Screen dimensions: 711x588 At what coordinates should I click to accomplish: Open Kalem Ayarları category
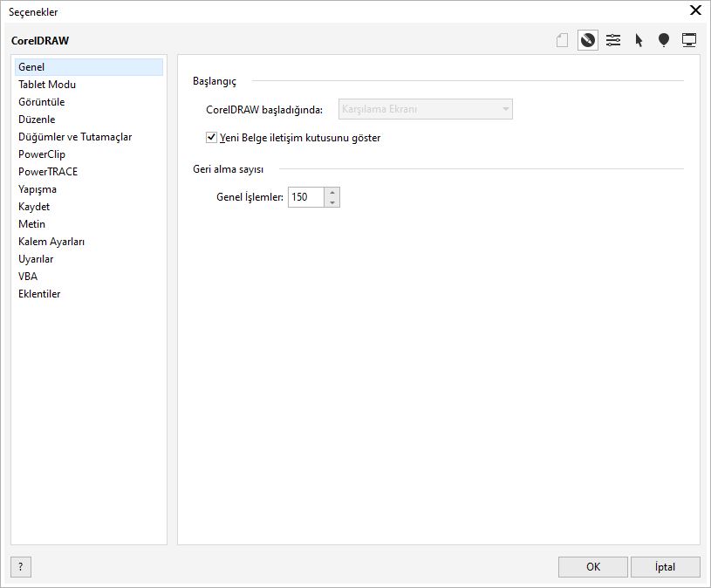(x=89, y=241)
